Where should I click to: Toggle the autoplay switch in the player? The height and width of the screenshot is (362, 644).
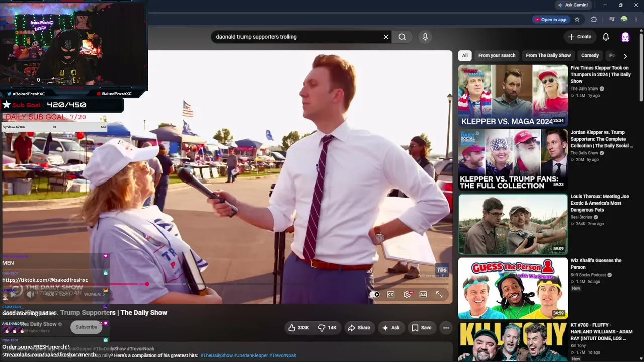pyautogui.click(x=375, y=294)
